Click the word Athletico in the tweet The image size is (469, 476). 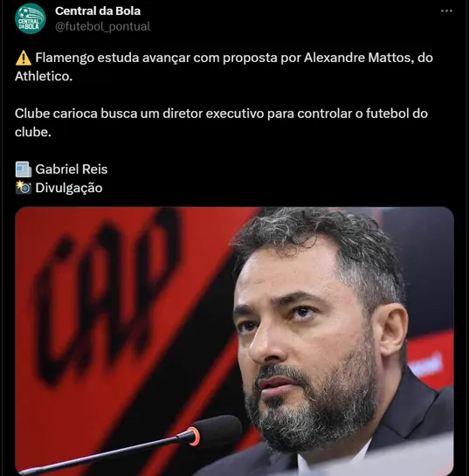(x=44, y=76)
